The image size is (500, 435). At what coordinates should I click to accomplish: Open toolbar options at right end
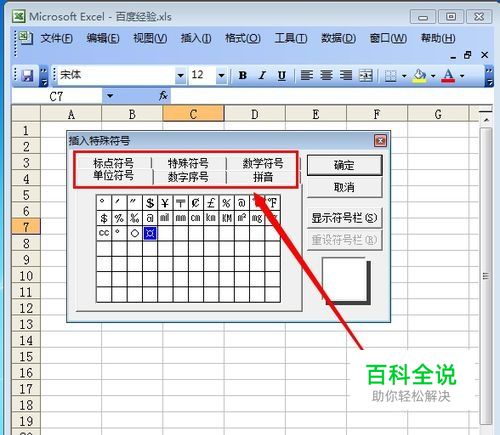(489, 77)
